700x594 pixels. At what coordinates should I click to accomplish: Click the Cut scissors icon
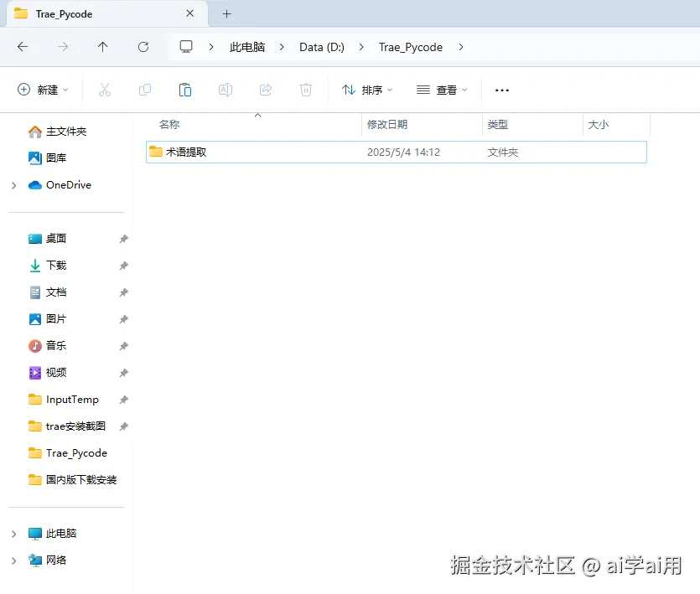pyautogui.click(x=105, y=90)
